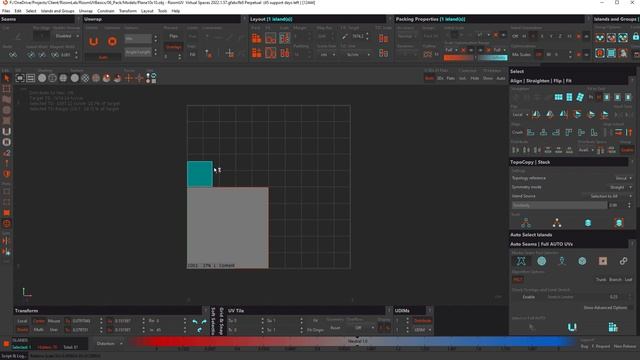
Task: Toggle the Overlaps button in Unwrap panel
Action: pyautogui.click(x=173, y=47)
